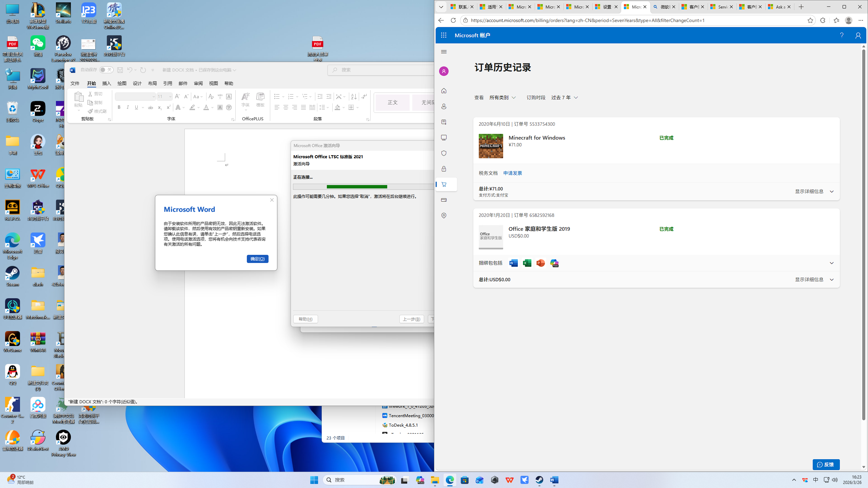This screenshot has height=488, width=868.
Task: Open the Word font name combo box
Action: click(x=135, y=97)
